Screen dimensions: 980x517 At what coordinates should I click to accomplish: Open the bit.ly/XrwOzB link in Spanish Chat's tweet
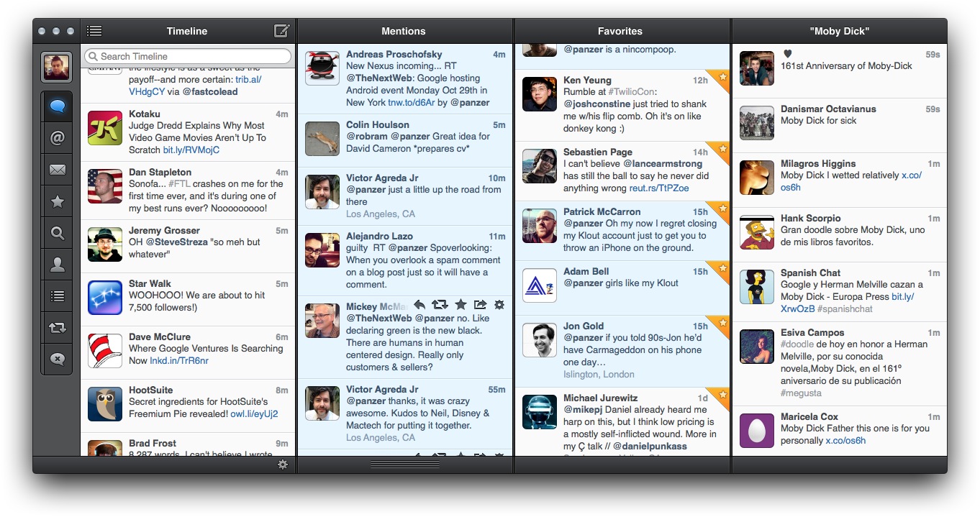tap(846, 303)
